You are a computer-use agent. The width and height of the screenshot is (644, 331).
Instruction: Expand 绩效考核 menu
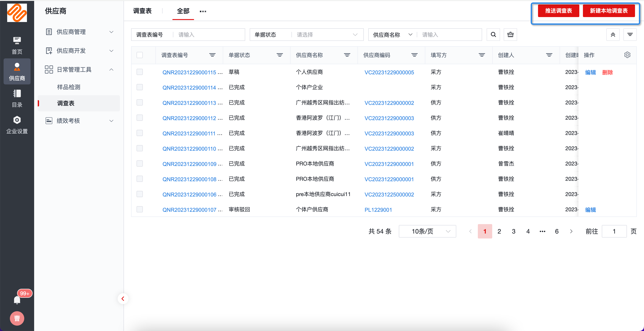click(79, 121)
